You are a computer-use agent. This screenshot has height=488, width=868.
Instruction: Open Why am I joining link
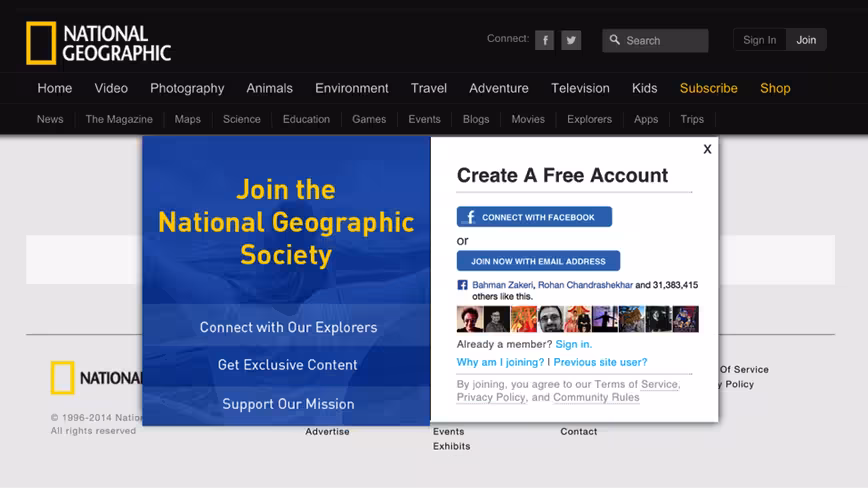[500, 362]
